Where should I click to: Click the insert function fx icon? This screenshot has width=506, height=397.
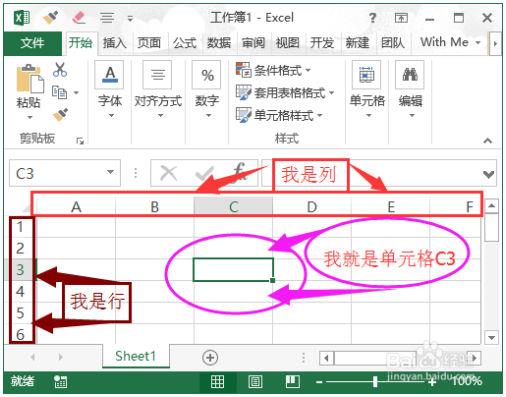(x=239, y=173)
